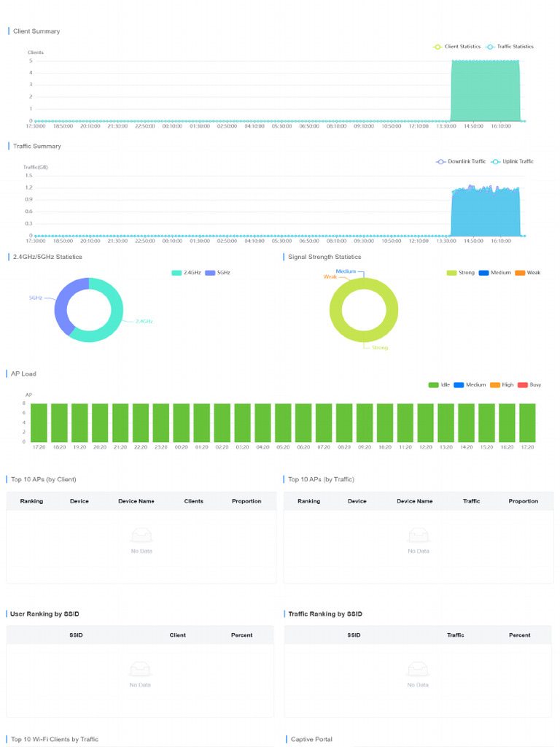The width and height of the screenshot is (560, 747).
Task: Click the Traffic Summary section title
Action: [x=37, y=146]
